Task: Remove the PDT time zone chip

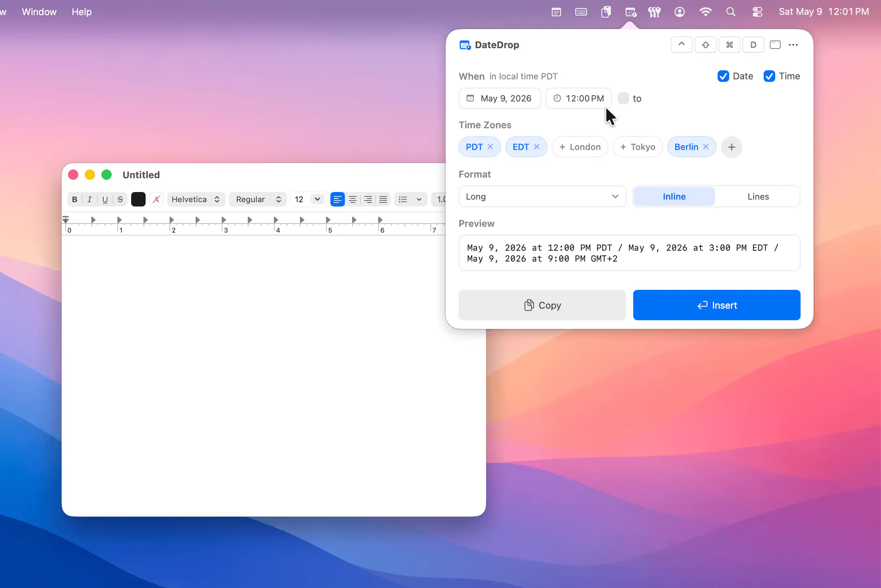Action: click(x=490, y=147)
